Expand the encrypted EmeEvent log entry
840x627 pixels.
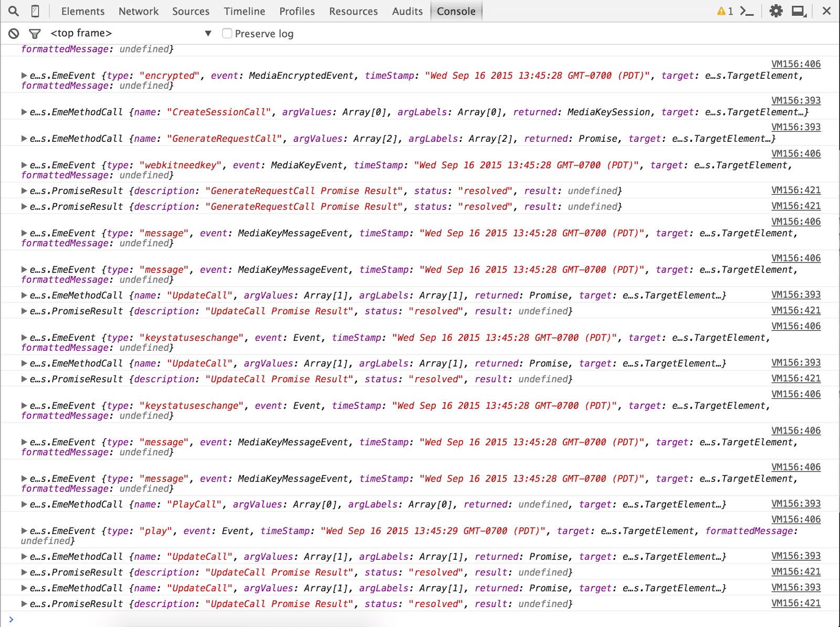click(x=23, y=76)
